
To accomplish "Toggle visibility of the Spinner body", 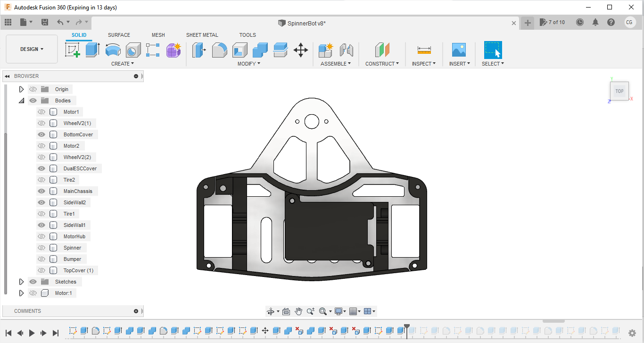I will (41, 247).
